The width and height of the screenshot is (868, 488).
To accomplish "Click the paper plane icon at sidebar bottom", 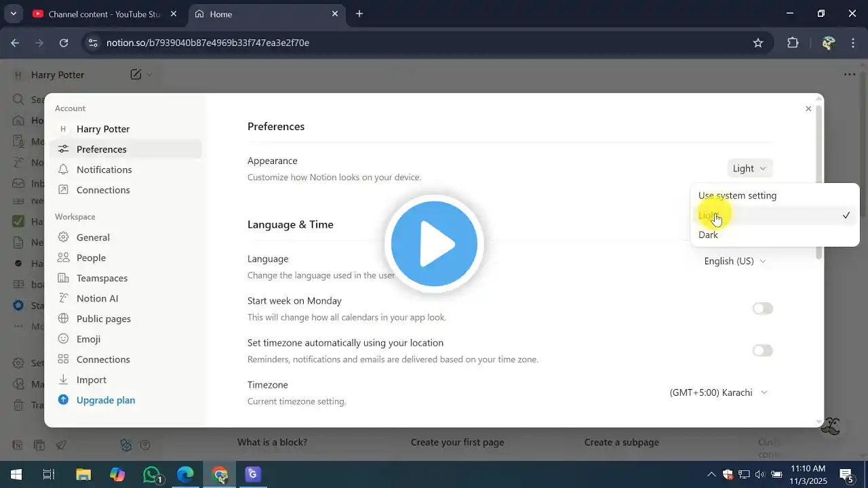I will coord(61,445).
